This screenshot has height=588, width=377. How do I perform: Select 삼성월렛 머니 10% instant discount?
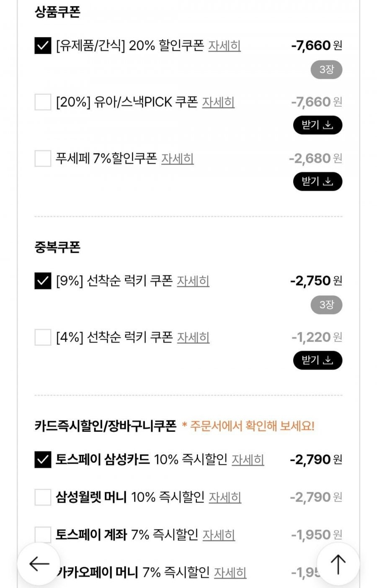coord(43,497)
